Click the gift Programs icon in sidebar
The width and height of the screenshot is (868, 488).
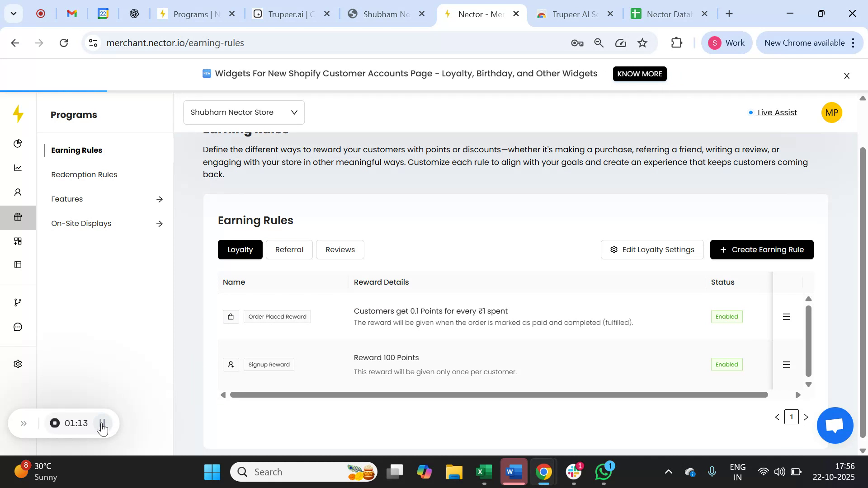click(x=18, y=217)
